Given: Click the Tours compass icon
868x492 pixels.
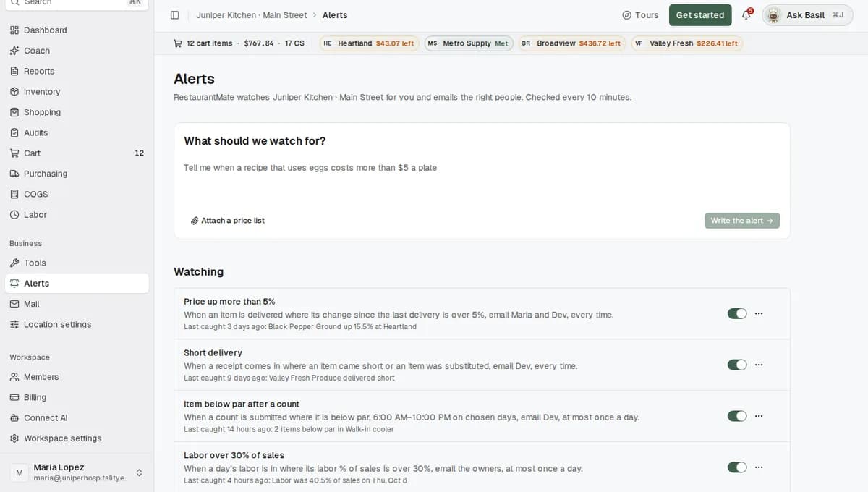Looking at the screenshot, I should [x=626, y=15].
